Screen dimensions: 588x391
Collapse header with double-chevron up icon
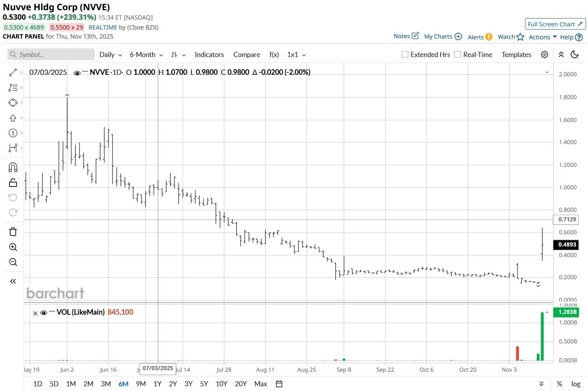coord(561,55)
